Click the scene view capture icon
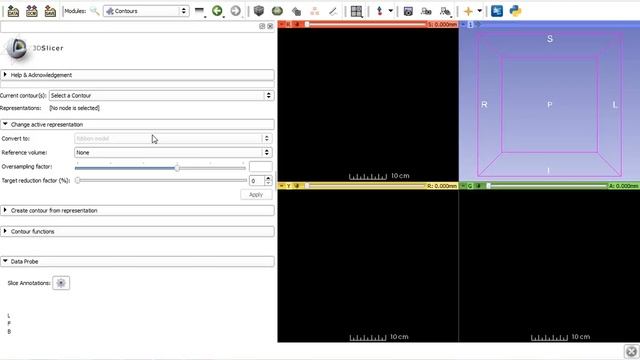 [426, 11]
